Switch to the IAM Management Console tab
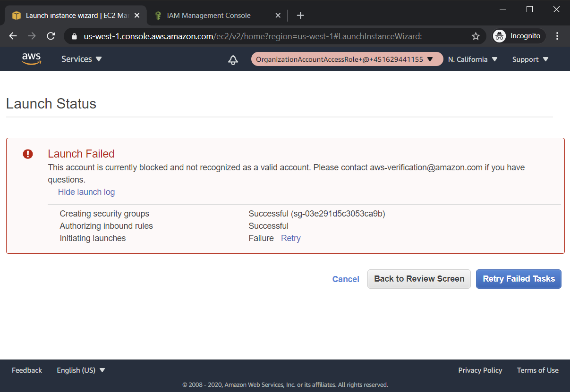Image resolution: width=570 pixels, height=392 pixels. pos(209,16)
